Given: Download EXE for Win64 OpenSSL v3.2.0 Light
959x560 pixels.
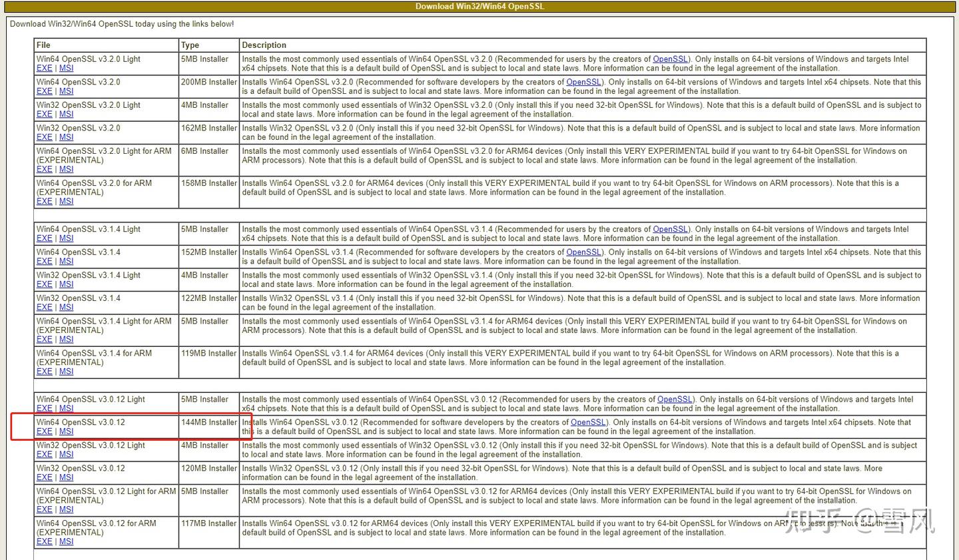Looking at the screenshot, I should (44, 69).
